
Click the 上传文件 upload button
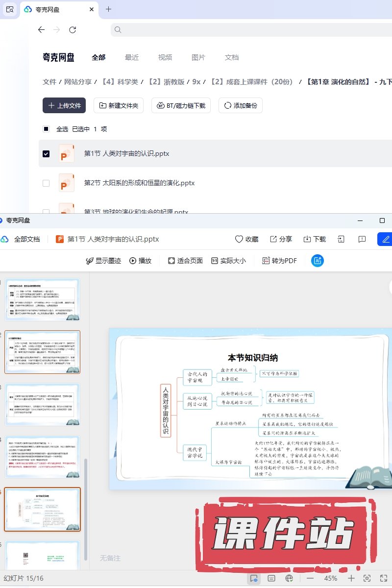(x=64, y=105)
